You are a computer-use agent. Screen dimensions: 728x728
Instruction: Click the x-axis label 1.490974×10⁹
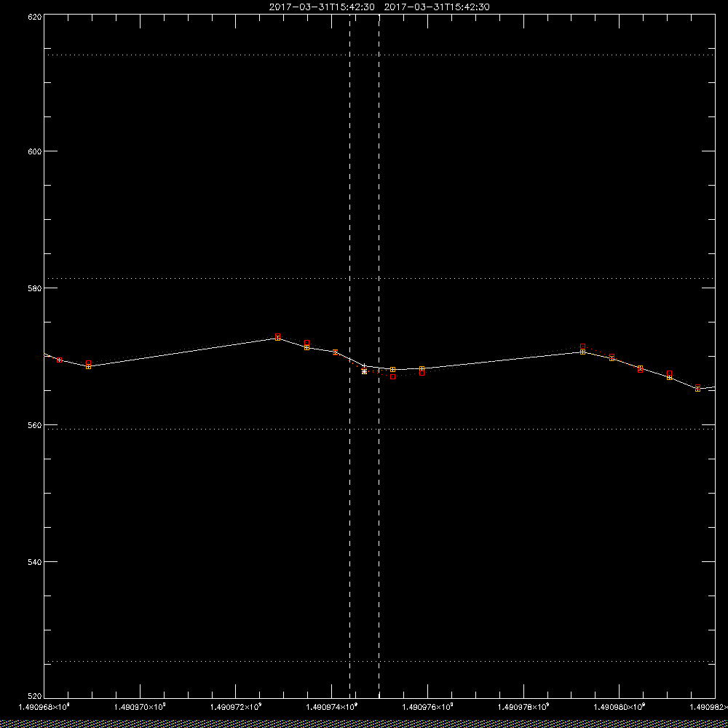tap(332, 707)
